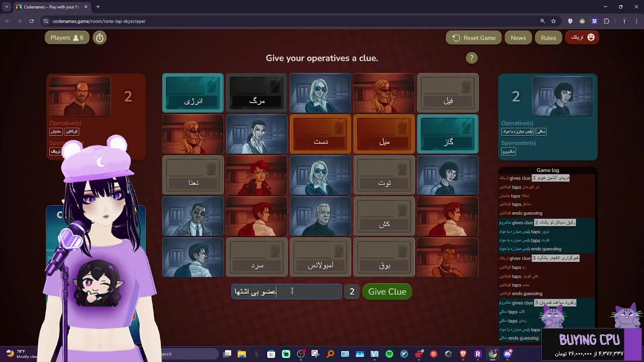Select the مرگ black card
Image resolution: width=644 pixels, height=362 pixels.
(257, 93)
